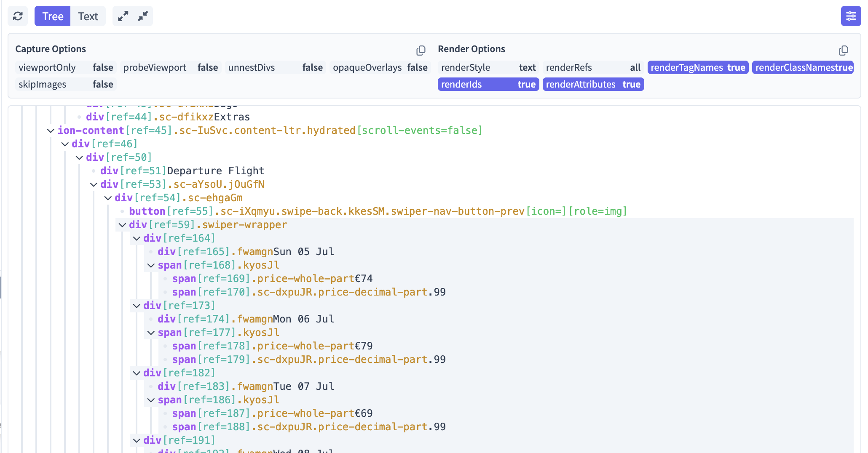Change the renderStyle text option
The height and width of the screenshot is (453, 868).
click(488, 67)
